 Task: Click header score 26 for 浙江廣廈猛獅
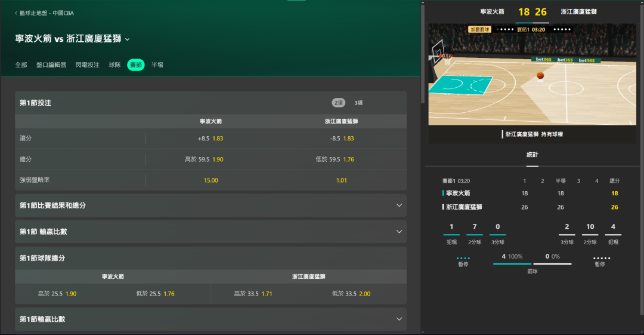pyautogui.click(x=541, y=13)
